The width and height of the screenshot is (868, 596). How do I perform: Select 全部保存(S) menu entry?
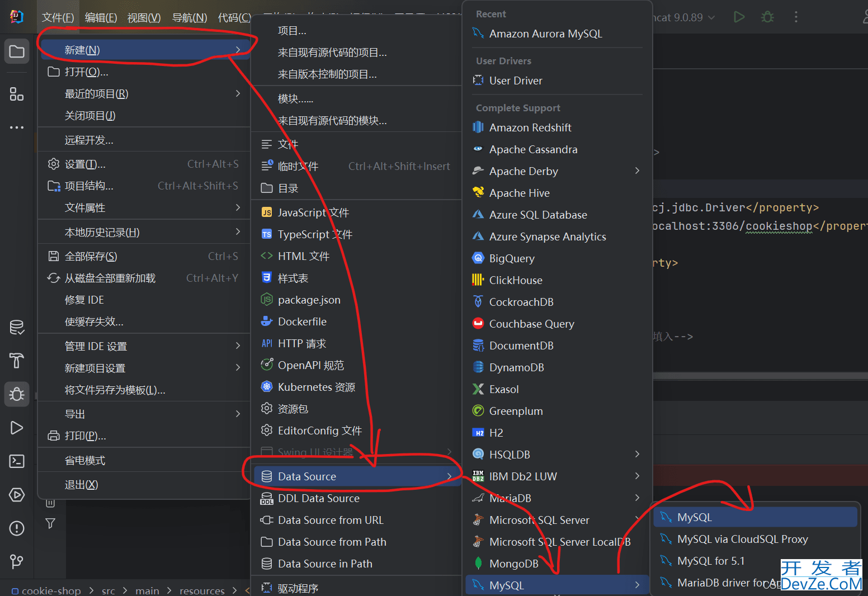tap(145, 256)
